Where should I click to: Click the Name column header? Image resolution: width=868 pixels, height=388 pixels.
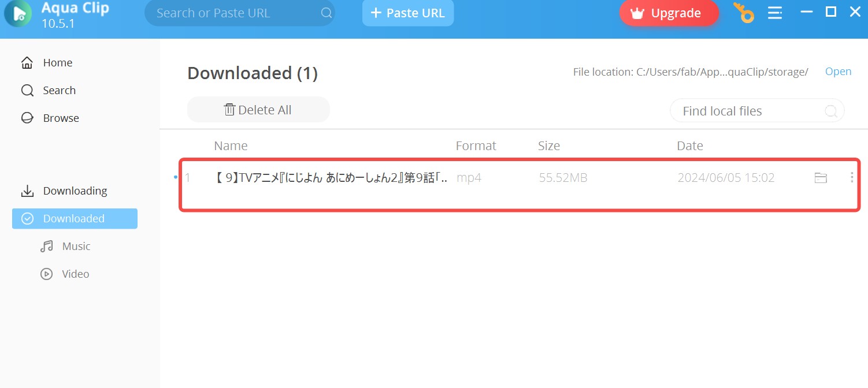[x=231, y=146]
